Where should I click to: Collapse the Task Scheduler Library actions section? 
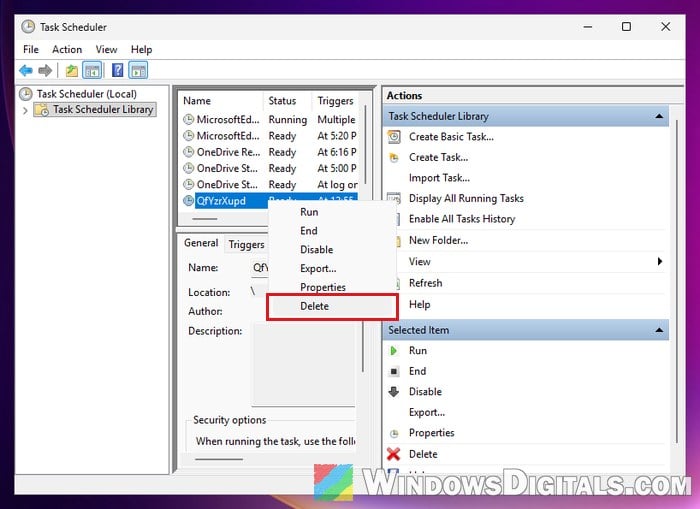pyautogui.click(x=659, y=116)
